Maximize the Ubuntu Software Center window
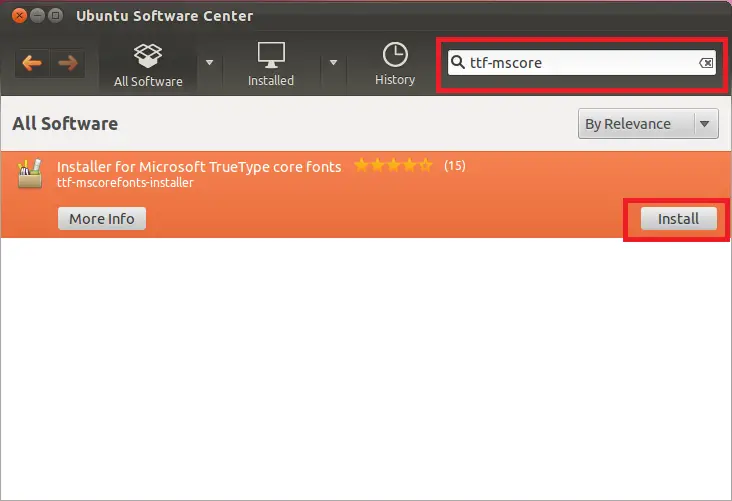732x501 pixels. click(x=56, y=16)
